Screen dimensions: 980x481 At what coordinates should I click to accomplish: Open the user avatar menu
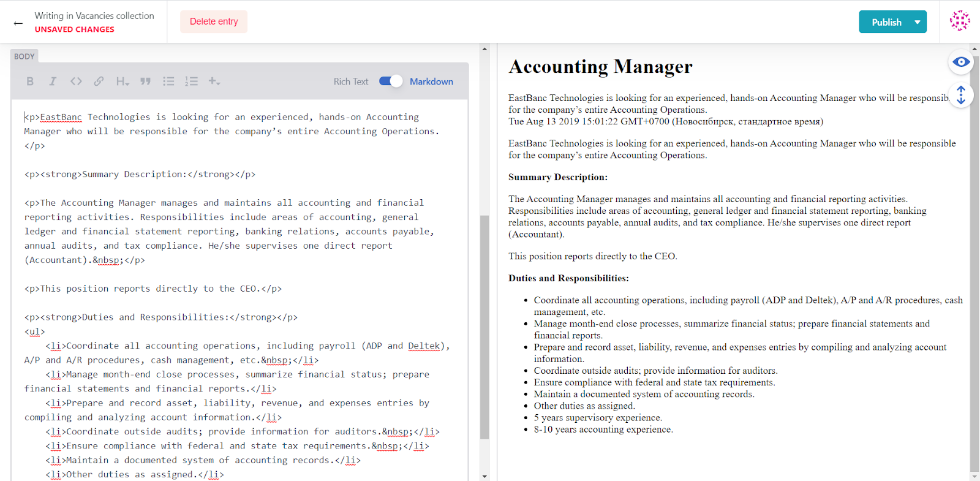click(x=960, y=21)
